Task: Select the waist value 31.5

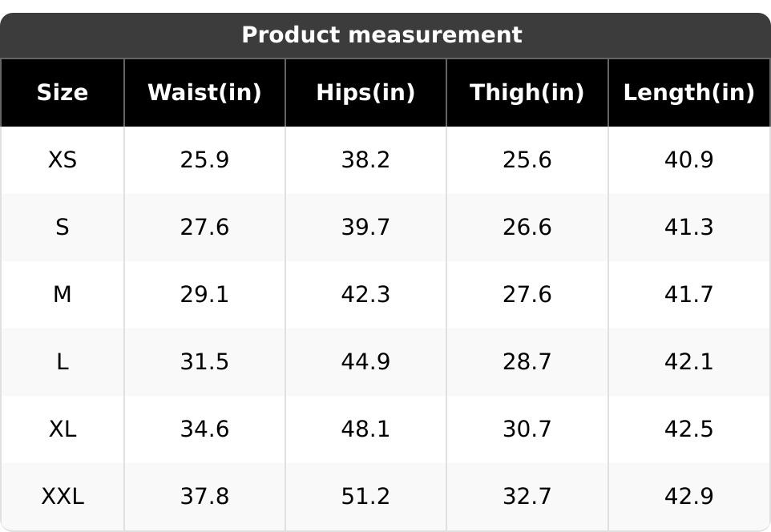Action: (204, 362)
